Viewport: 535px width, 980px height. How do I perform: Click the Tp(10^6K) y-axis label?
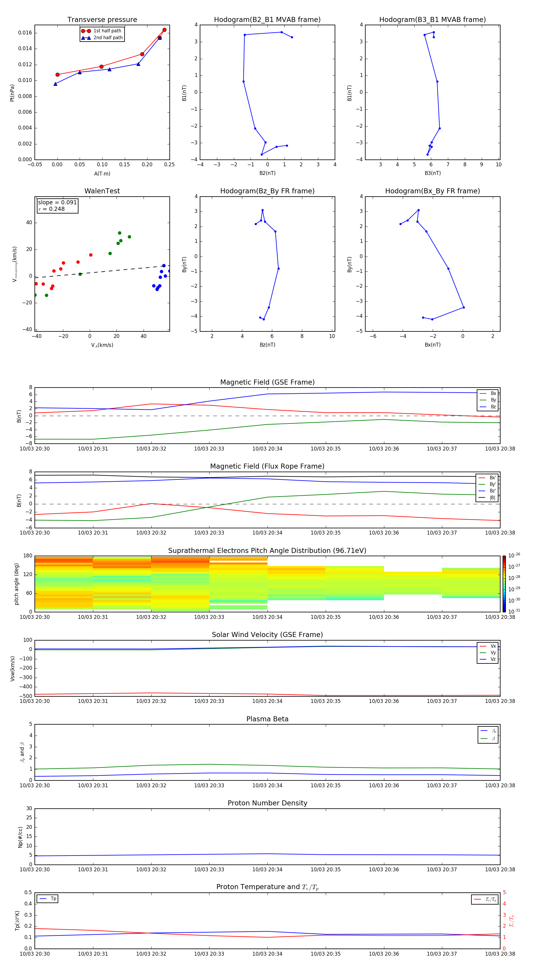click(17, 921)
